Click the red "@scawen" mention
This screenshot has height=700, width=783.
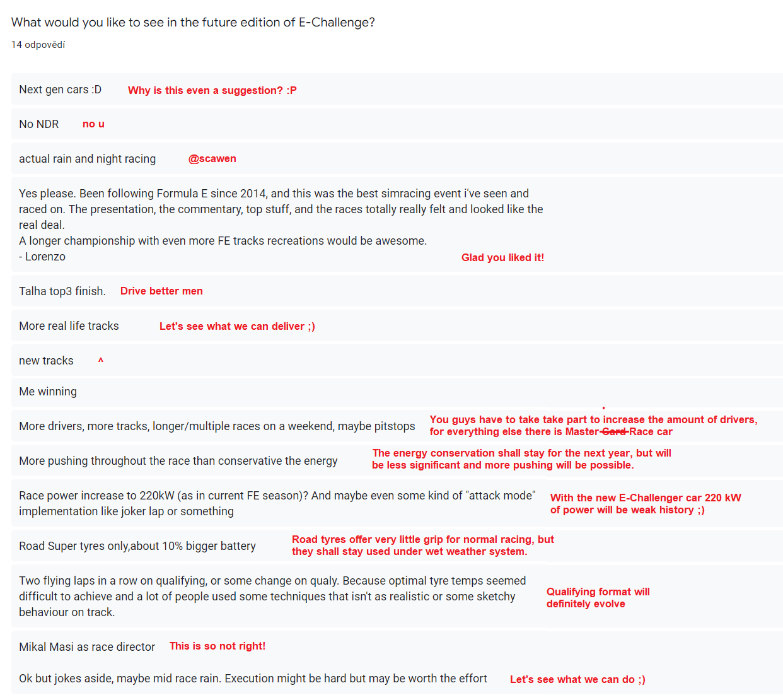[x=212, y=159]
